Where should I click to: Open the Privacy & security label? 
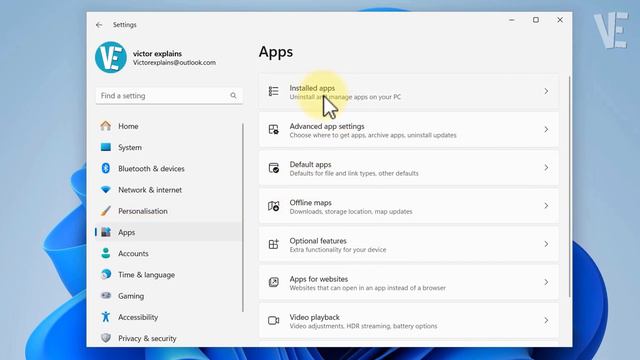tap(147, 338)
